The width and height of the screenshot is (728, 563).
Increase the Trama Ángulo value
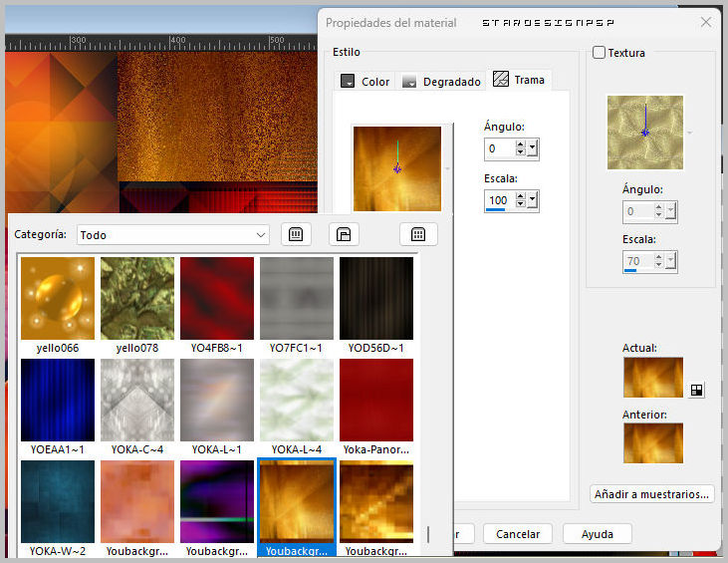pos(521,144)
